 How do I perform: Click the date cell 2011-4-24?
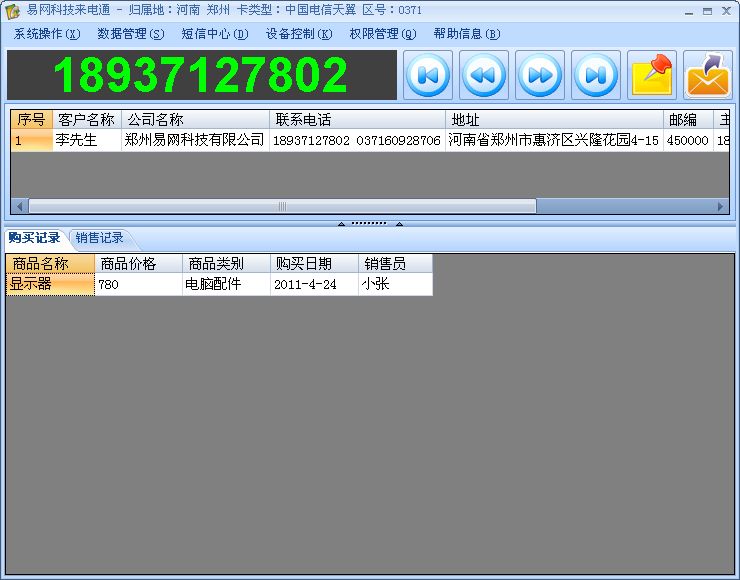click(x=314, y=284)
